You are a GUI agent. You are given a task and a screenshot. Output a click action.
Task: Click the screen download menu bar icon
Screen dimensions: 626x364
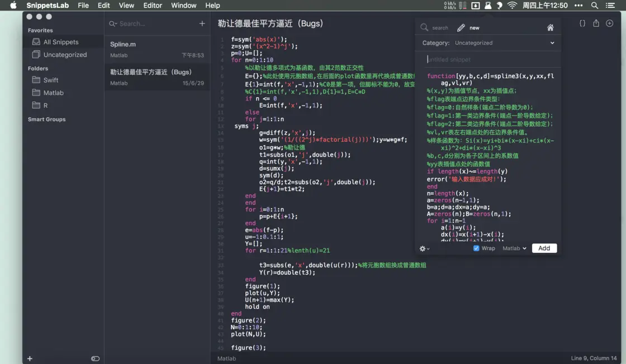point(476,5)
